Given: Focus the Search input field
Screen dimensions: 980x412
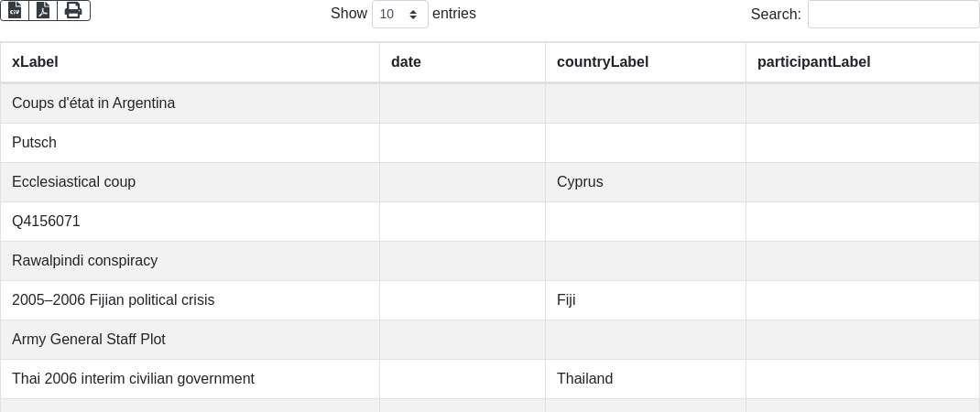Looking at the screenshot, I should pos(893,14).
